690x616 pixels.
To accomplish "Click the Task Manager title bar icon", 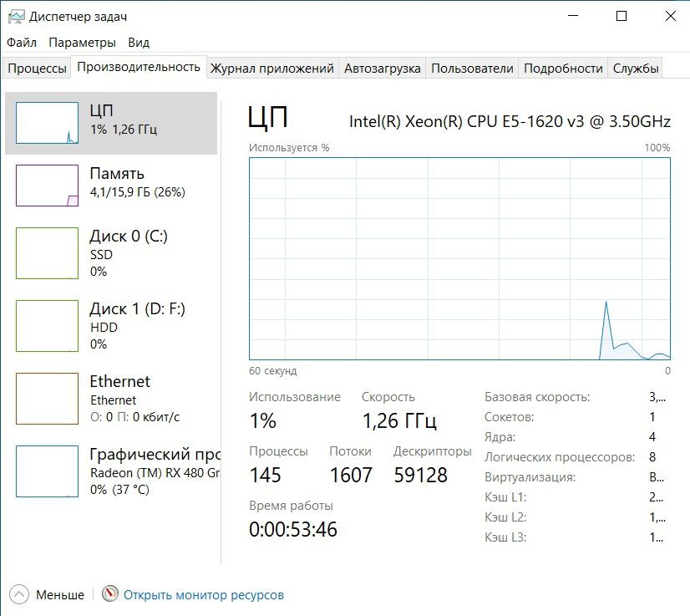I will 16,17.
